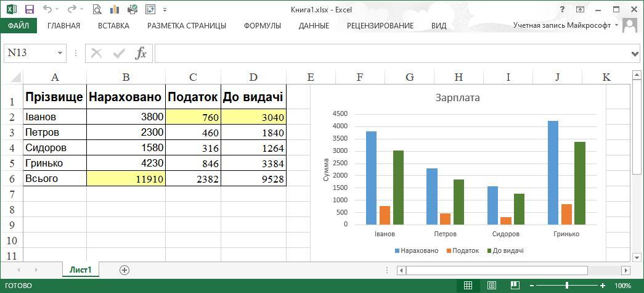Viewport: 644px width, 293px height.
Task: Switch to Normal view icon
Action: pyautogui.click(x=468, y=285)
